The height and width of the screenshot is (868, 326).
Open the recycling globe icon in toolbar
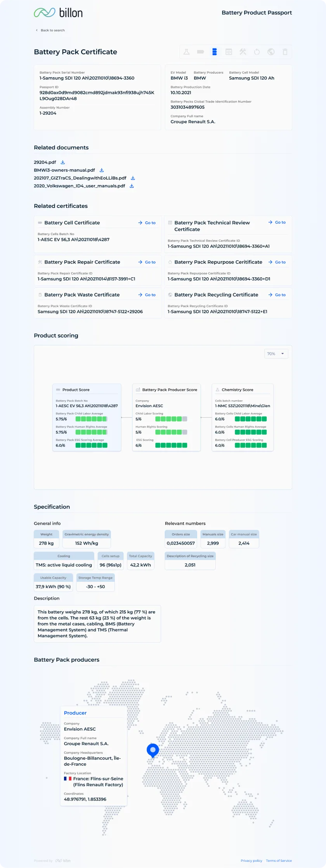click(x=271, y=52)
